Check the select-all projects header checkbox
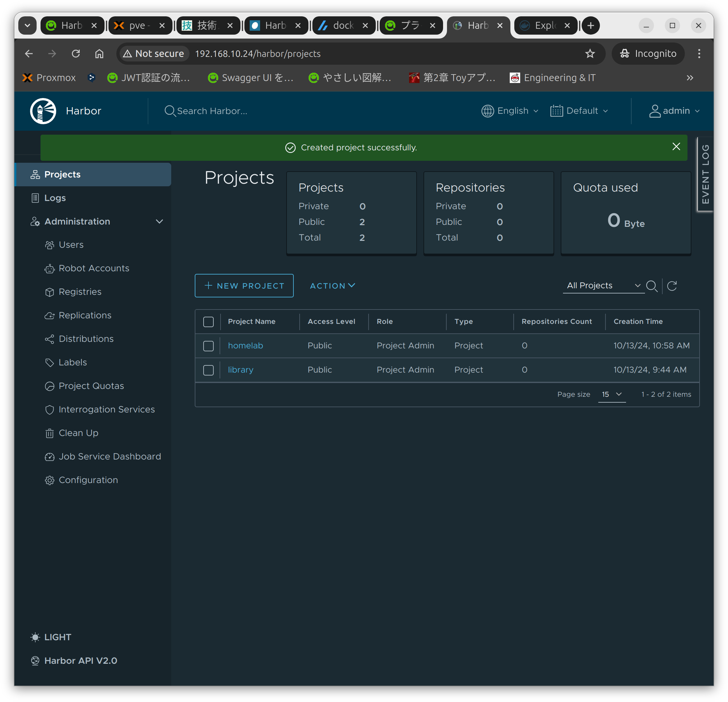The height and width of the screenshot is (702, 728). 208,322
